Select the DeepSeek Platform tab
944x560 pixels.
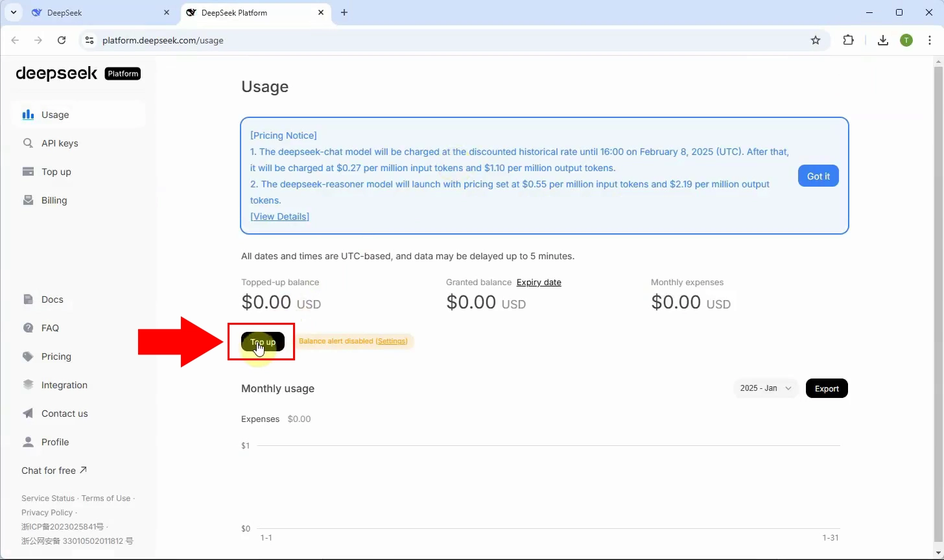(x=255, y=12)
